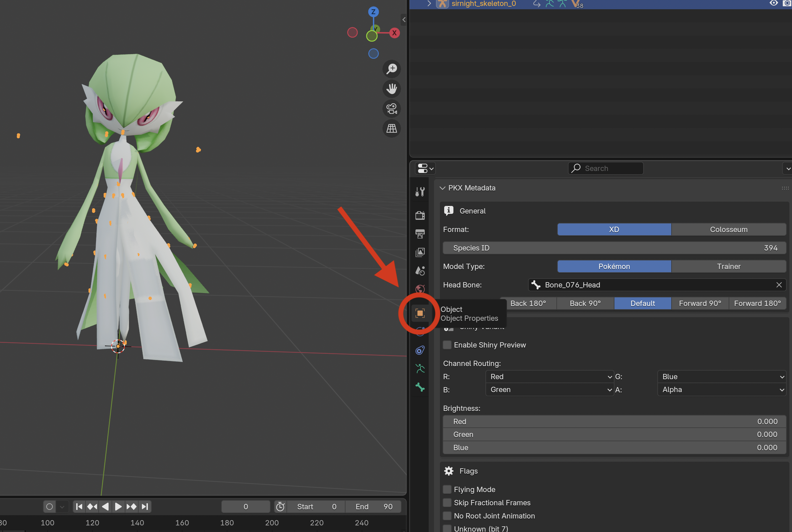
Task: Click the properties Search field
Action: tap(606, 168)
